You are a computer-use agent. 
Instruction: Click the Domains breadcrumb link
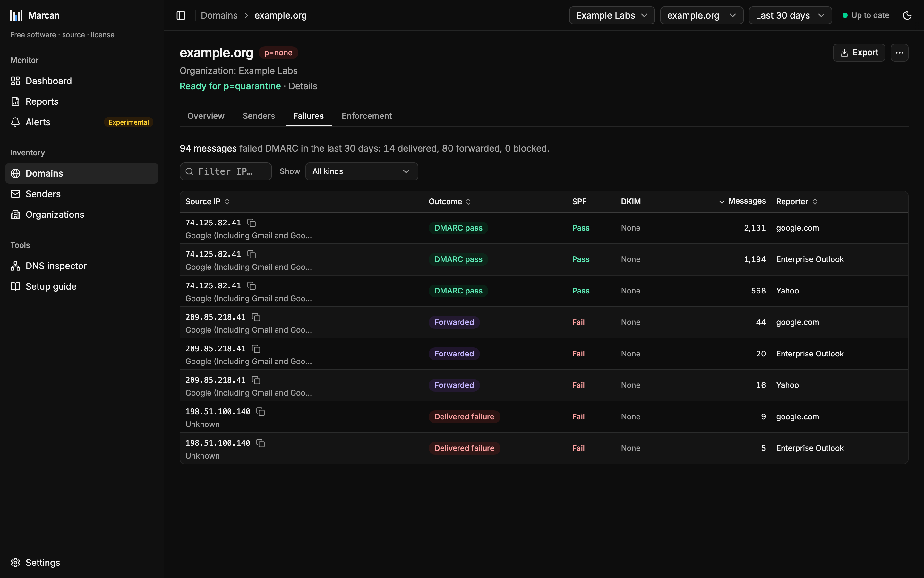(x=219, y=15)
